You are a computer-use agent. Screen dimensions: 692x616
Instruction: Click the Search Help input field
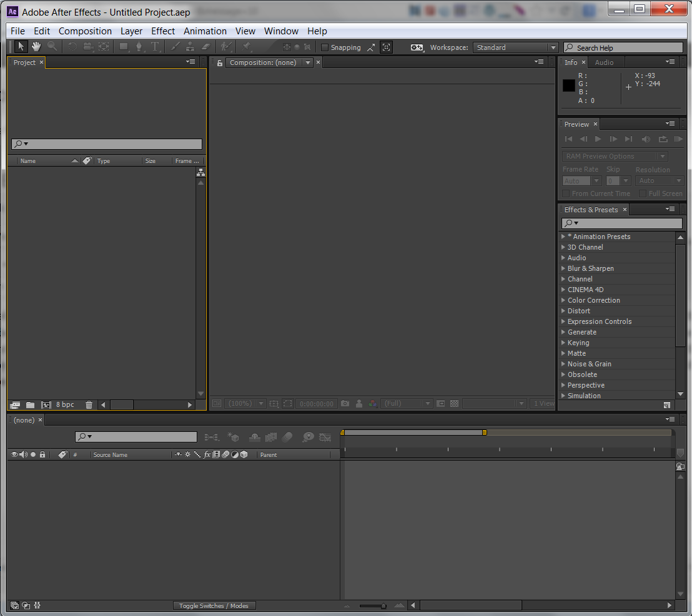623,47
